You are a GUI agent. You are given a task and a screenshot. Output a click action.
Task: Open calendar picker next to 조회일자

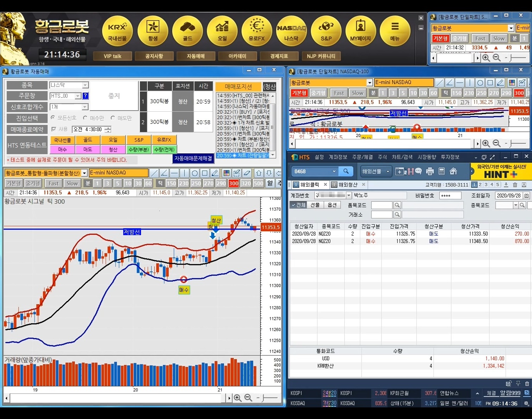pos(527,196)
